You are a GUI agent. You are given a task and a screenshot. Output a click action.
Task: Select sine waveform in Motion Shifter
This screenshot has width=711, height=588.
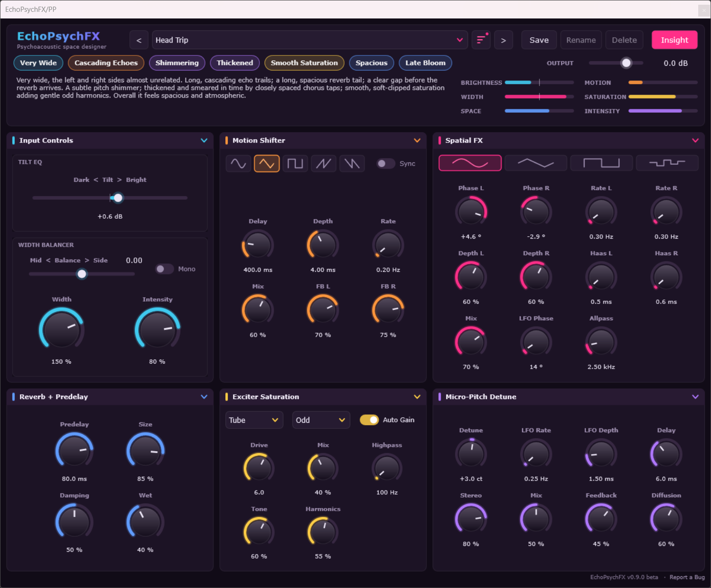(238, 163)
